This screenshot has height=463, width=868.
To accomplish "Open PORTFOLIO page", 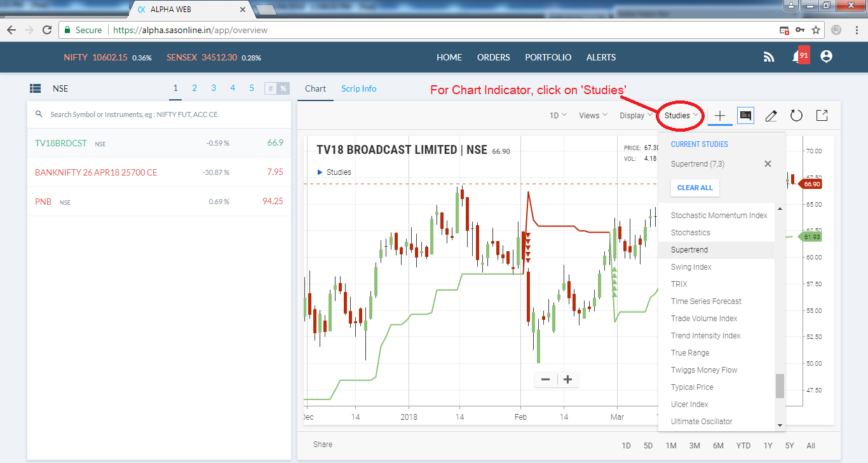I will pyautogui.click(x=548, y=57).
